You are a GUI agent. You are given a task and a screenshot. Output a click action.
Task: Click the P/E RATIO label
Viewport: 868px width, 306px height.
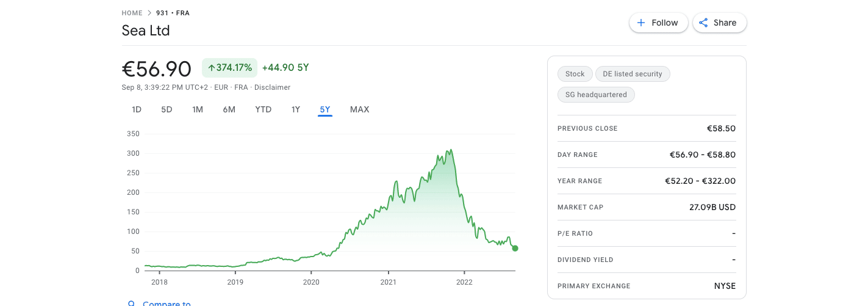[x=575, y=233]
